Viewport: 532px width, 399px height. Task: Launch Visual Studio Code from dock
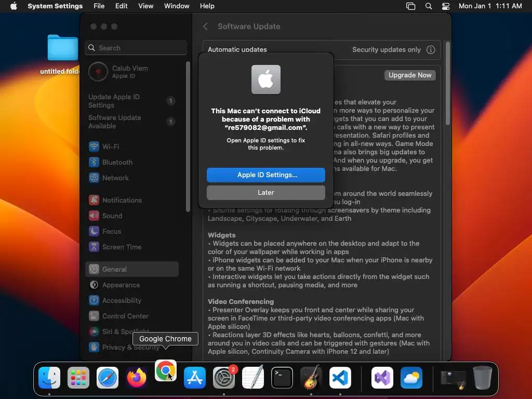tap(340, 377)
